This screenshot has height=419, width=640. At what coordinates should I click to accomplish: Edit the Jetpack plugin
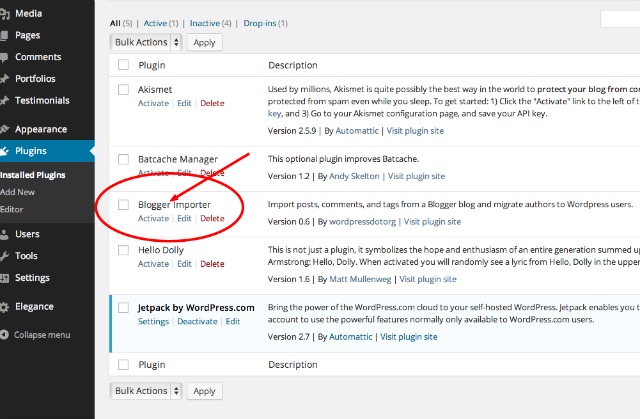coord(233,321)
